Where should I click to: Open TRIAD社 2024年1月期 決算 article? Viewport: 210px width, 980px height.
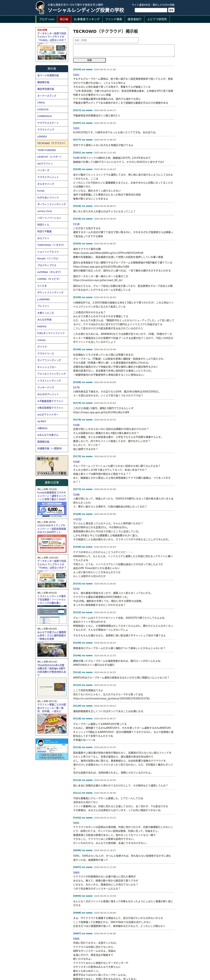[52, 670]
